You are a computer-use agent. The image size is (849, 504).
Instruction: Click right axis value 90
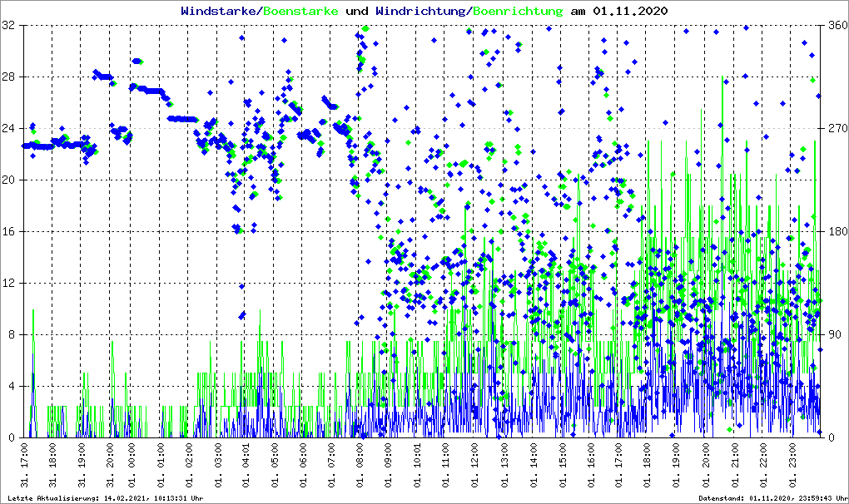834,335
